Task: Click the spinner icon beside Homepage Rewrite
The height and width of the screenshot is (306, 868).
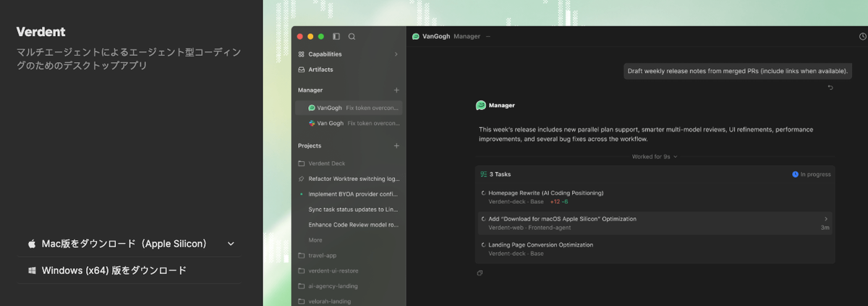Action: pos(483,193)
